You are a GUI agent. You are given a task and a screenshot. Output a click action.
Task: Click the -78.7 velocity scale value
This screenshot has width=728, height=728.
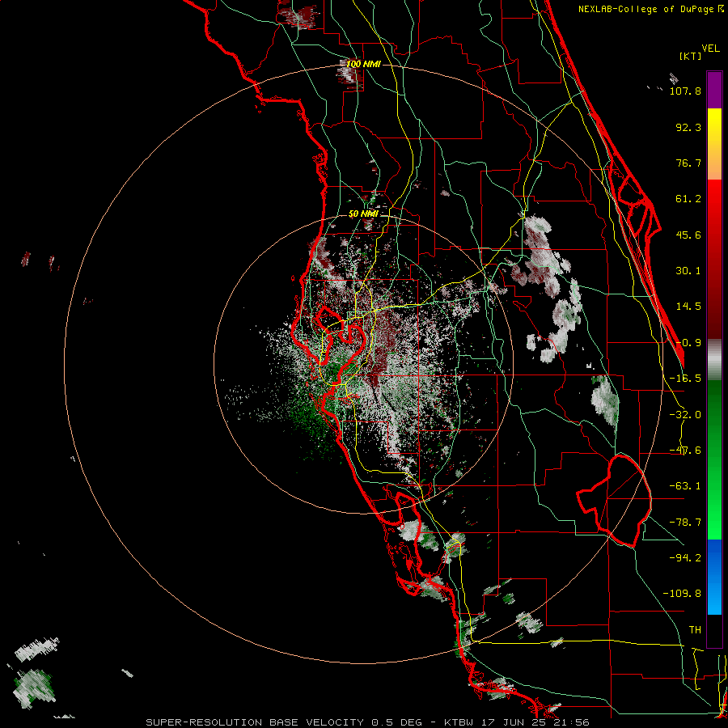click(685, 523)
